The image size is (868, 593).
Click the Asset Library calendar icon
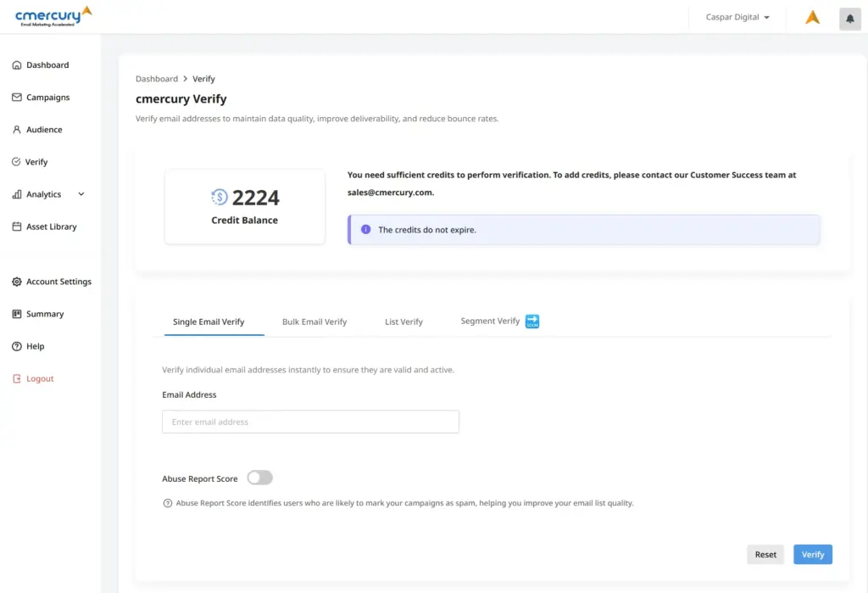17,227
